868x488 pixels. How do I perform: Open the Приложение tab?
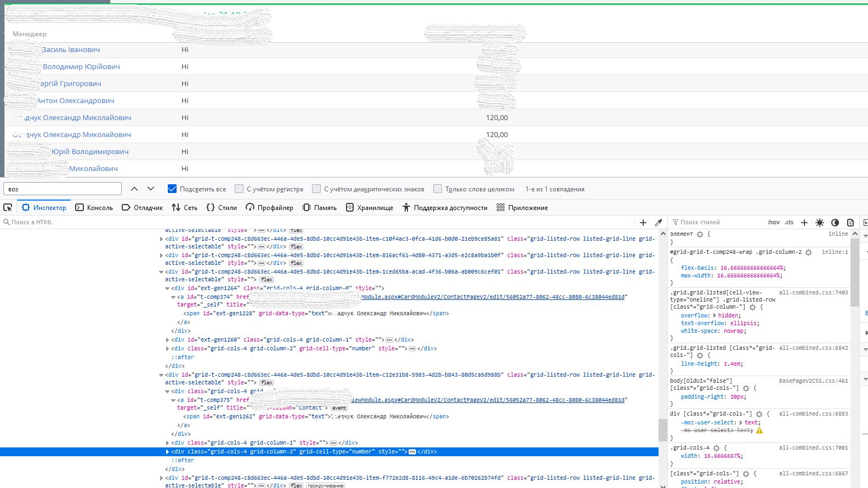[522, 207]
